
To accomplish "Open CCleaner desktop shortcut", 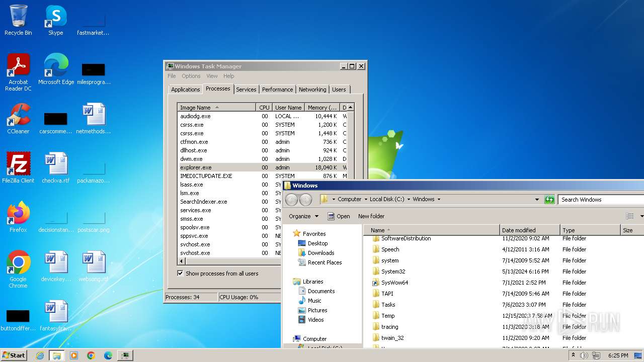I will tap(18, 119).
